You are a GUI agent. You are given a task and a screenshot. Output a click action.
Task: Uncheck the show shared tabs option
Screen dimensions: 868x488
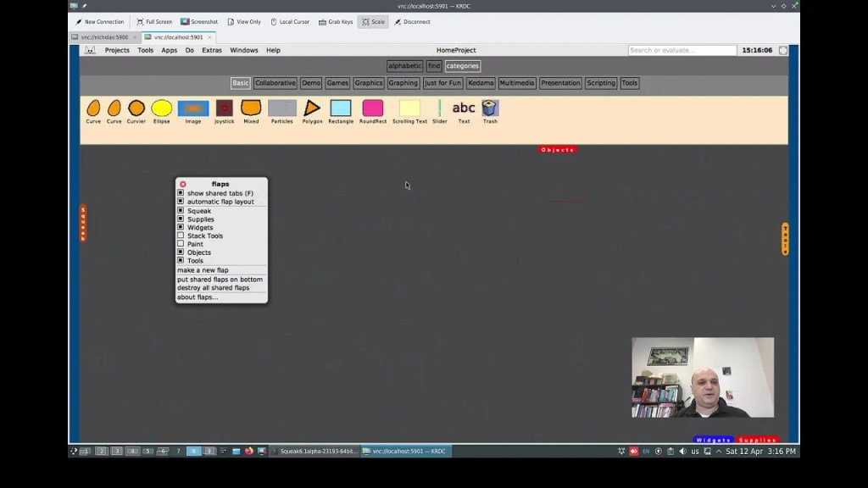tap(181, 193)
